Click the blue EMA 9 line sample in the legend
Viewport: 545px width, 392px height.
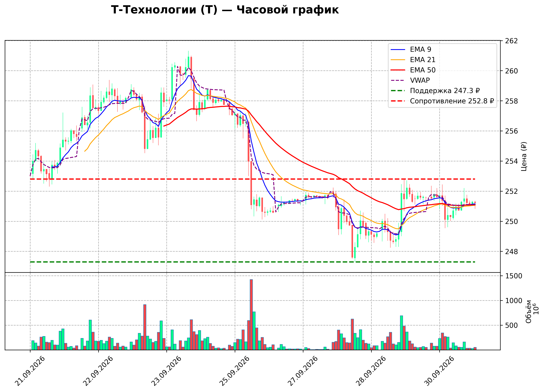(398, 49)
